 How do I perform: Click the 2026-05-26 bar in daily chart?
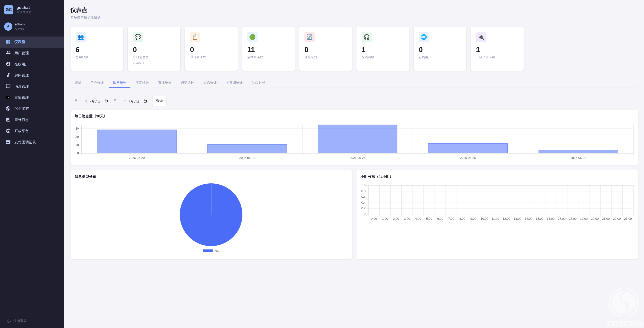[468, 148]
